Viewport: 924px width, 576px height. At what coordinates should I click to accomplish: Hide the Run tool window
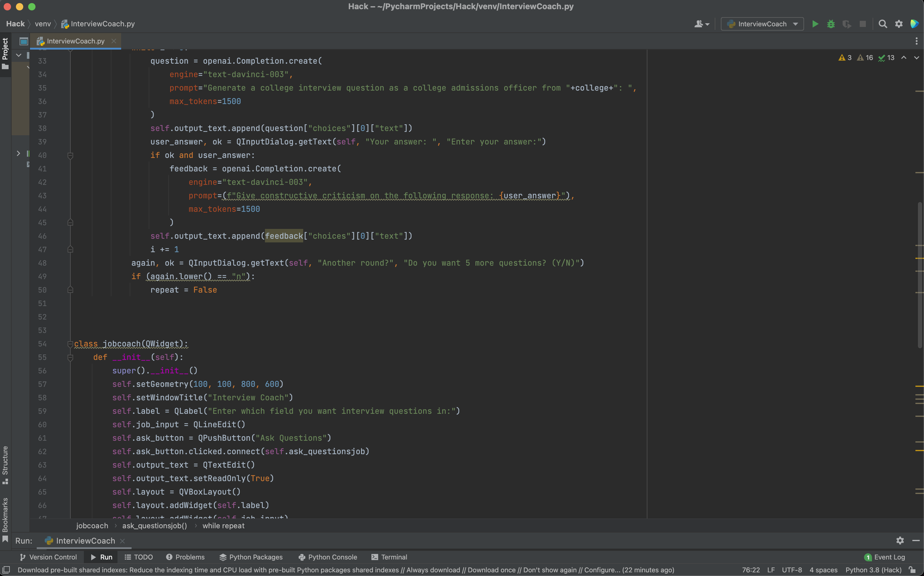tap(916, 540)
